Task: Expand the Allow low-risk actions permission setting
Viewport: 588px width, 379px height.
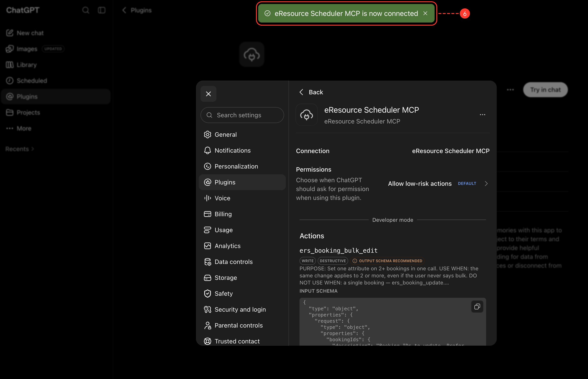Action: coord(438,184)
